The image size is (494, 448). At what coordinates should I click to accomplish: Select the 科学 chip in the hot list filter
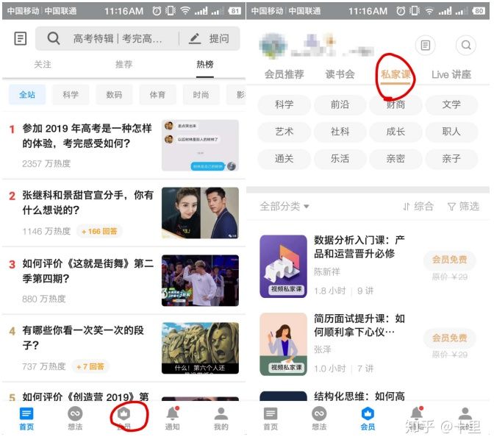71,95
